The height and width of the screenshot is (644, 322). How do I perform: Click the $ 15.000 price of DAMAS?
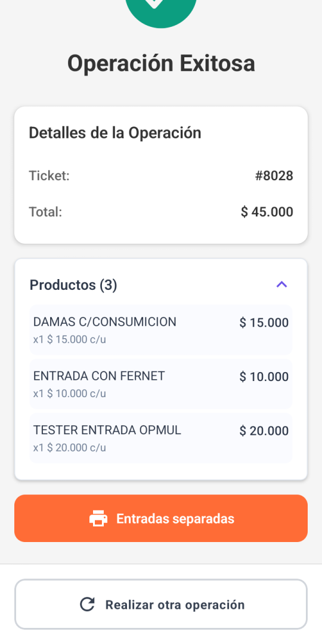point(264,323)
